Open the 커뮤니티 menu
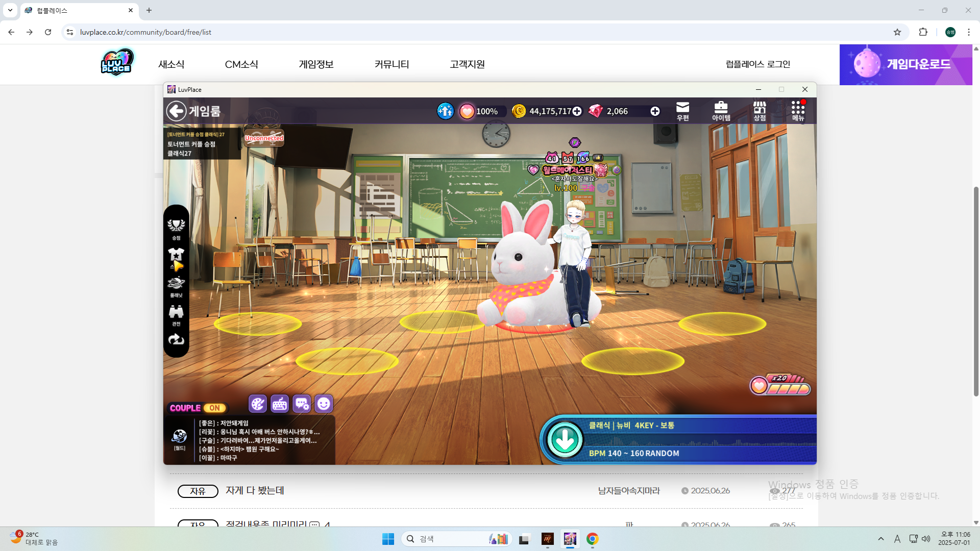980x551 pixels. 391,64
